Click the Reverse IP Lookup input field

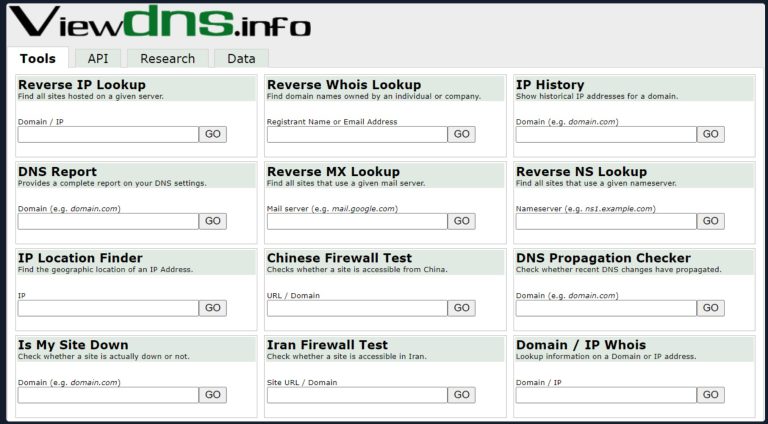(x=108, y=134)
